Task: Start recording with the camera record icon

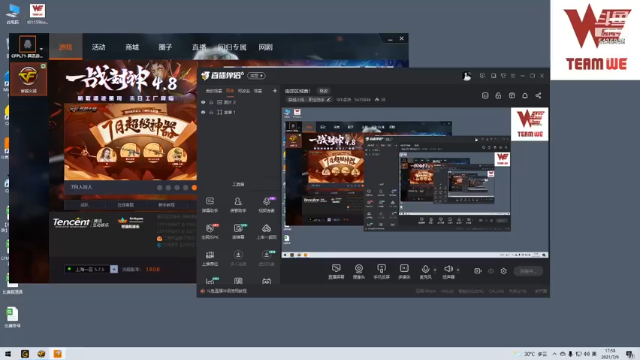Action: coord(478,271)
